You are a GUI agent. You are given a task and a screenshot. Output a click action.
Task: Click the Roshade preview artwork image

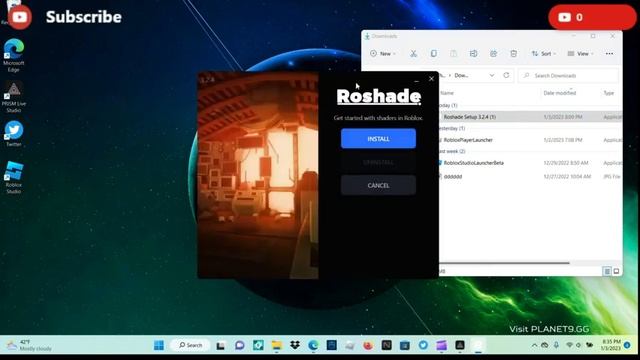click(258, 176)
